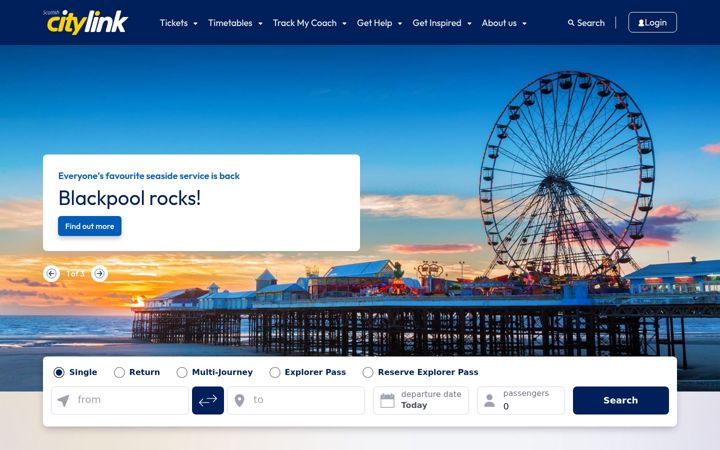This screenshot has height=450, width=720.
Task: Click the location arrow icon in from field
Action: click(x=63, y=400)
